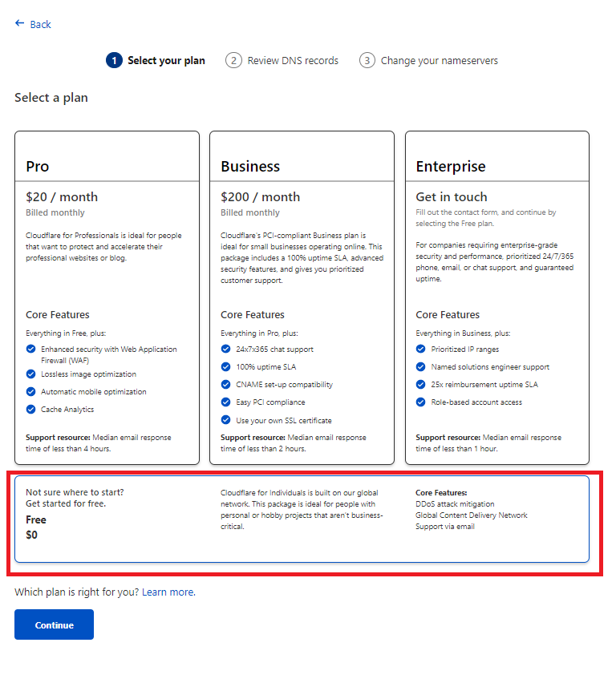Click checkmark beside Cache Analytics

click(x=31, y=410)
